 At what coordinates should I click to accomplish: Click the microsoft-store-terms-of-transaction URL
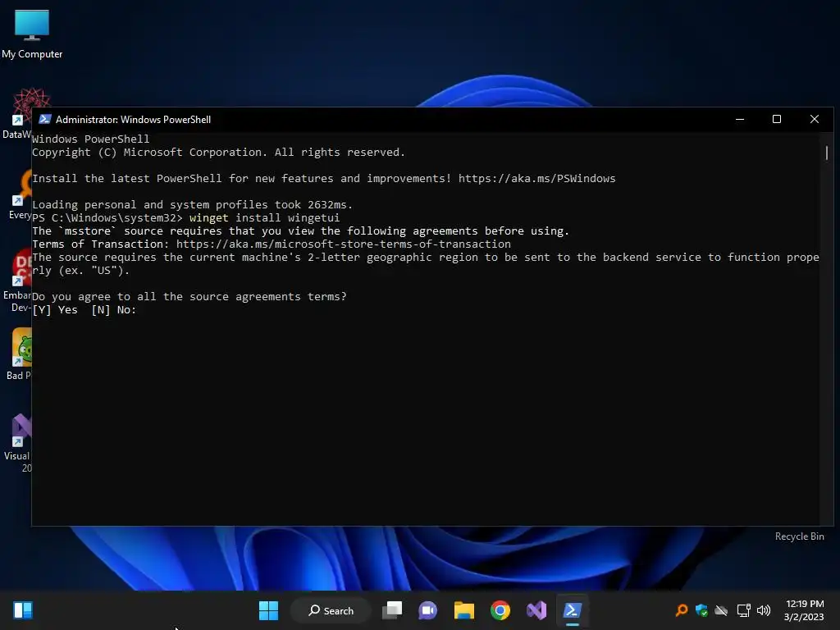[x=344, y=244]
